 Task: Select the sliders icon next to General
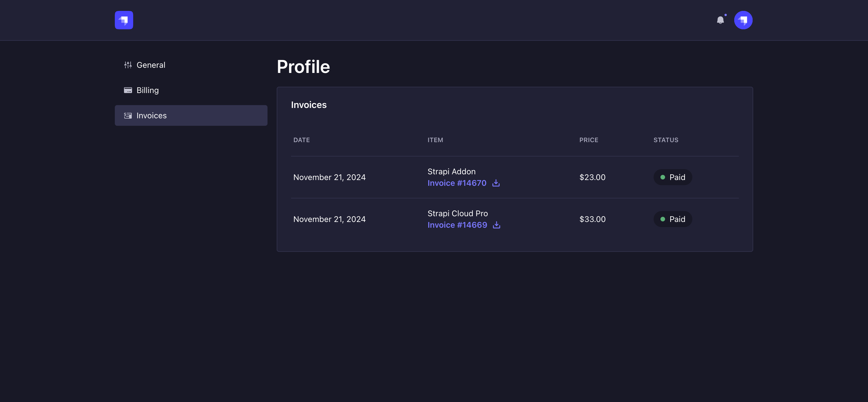point(128,65)
